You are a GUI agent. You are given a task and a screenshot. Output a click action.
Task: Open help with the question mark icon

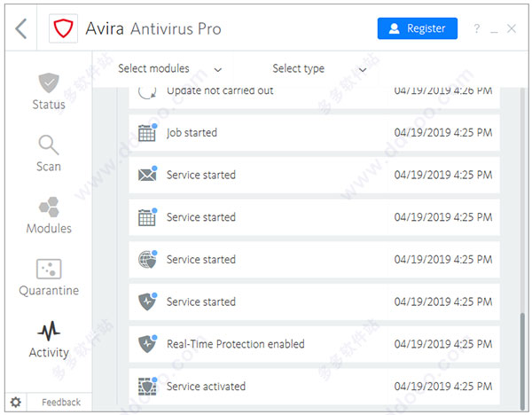pos(477,28)
